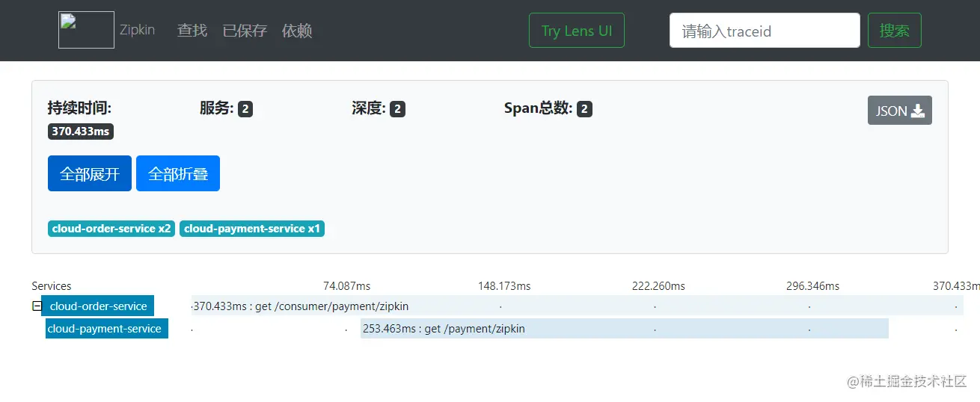
Task: Open the 查找 menu item
Action: [x=192, y=31]
